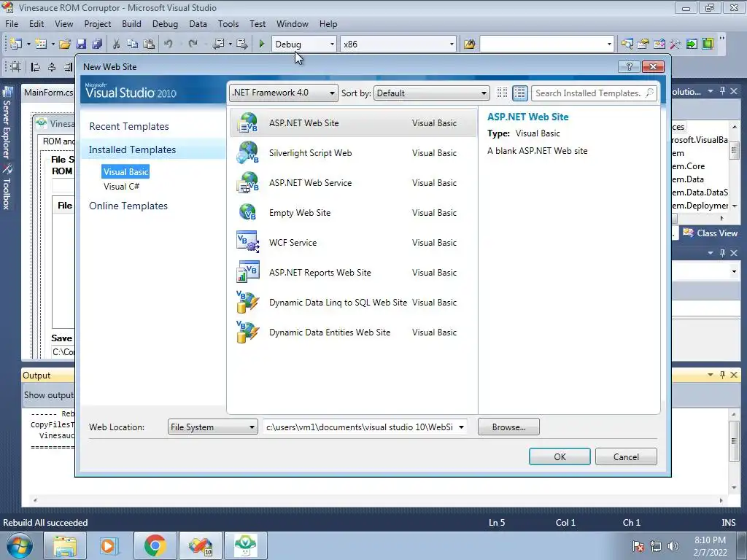Select Recent Templates category
The height and width of the screenshot is (560, 747).
[128, 126]
